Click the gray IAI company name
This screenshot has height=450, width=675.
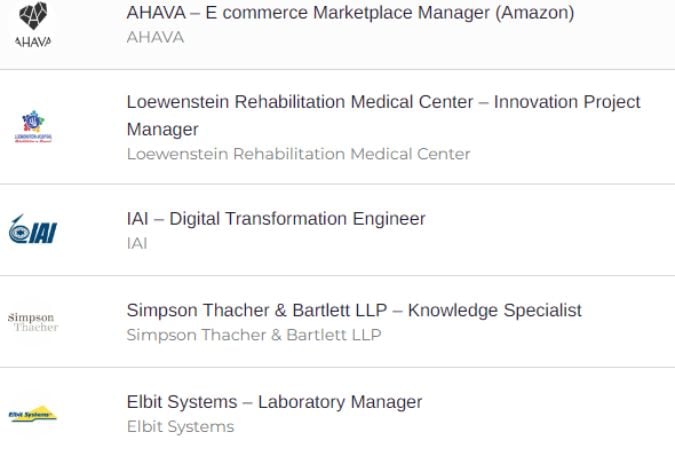coord(137,244)
